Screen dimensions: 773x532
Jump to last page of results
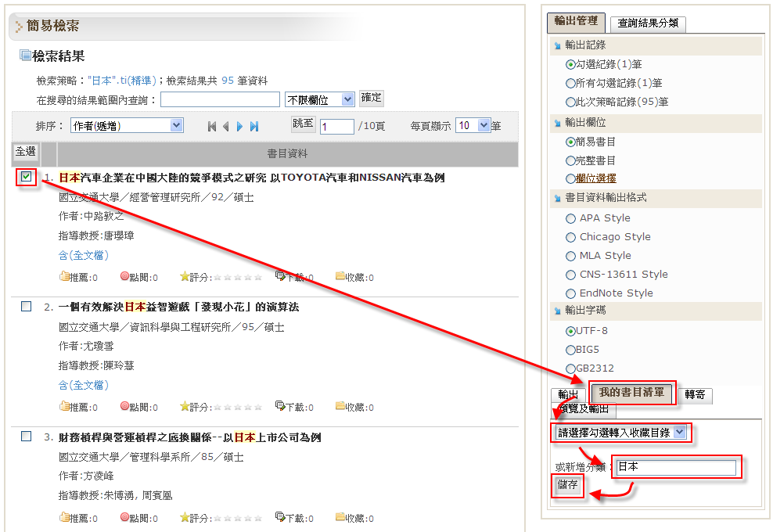[x=253, y=126]
